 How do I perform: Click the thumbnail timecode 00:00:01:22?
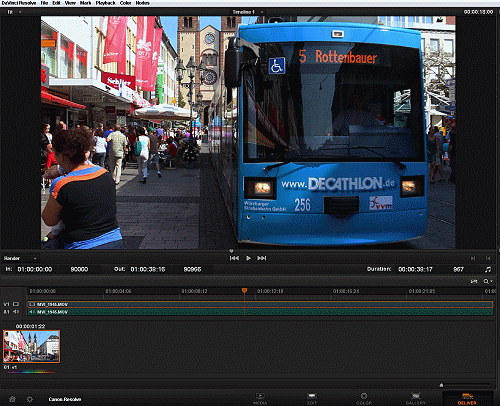[30, 326]
